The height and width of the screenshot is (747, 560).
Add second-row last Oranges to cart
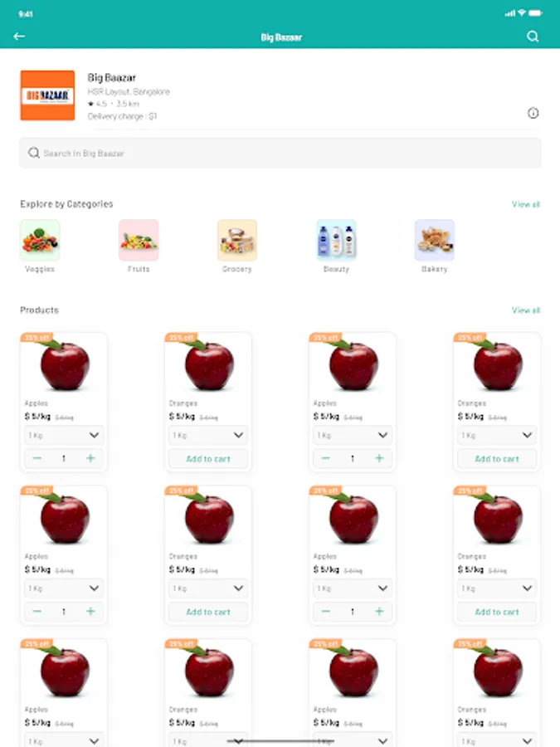[497, 612]
